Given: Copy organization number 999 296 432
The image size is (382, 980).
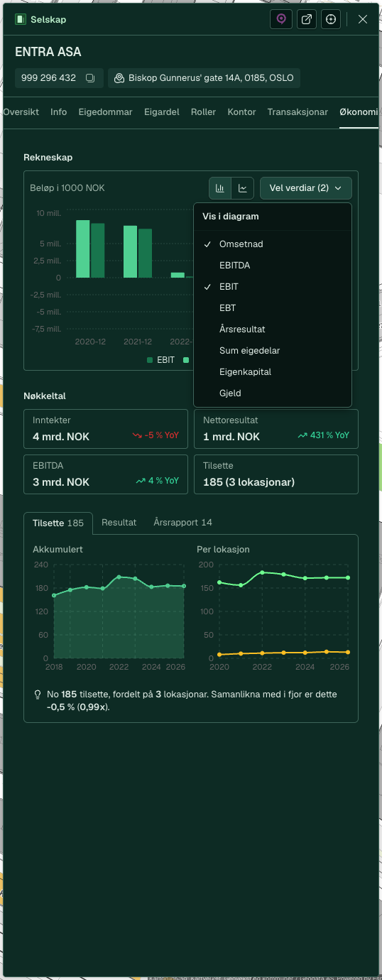Looking at the screenshot, I should [90, 78].
